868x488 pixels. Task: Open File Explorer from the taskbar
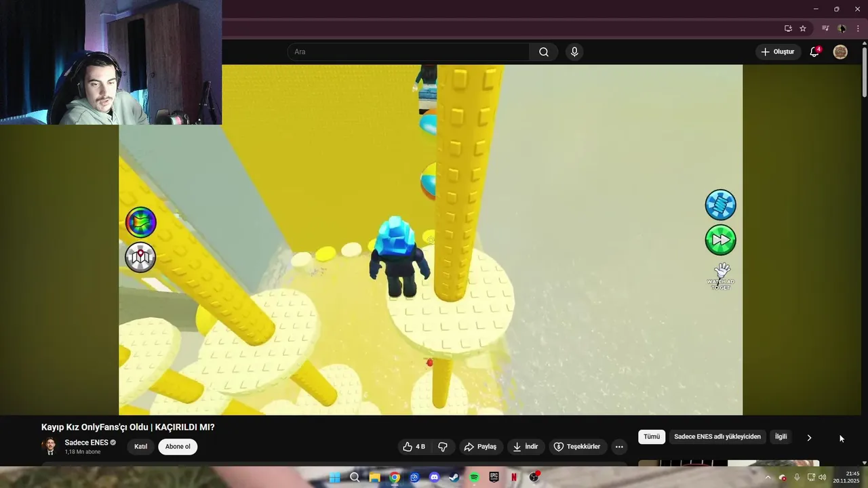pos(374,477)
